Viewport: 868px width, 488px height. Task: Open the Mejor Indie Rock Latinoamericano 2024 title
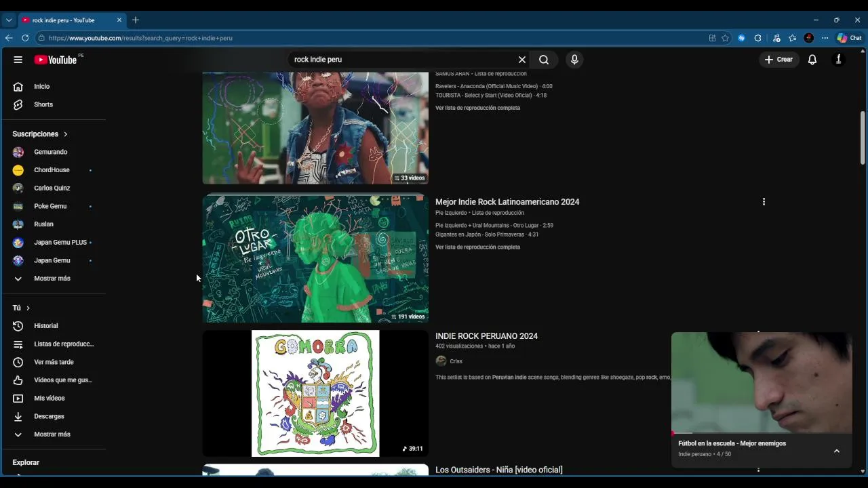pyautogui.click(x=507, y=202)
